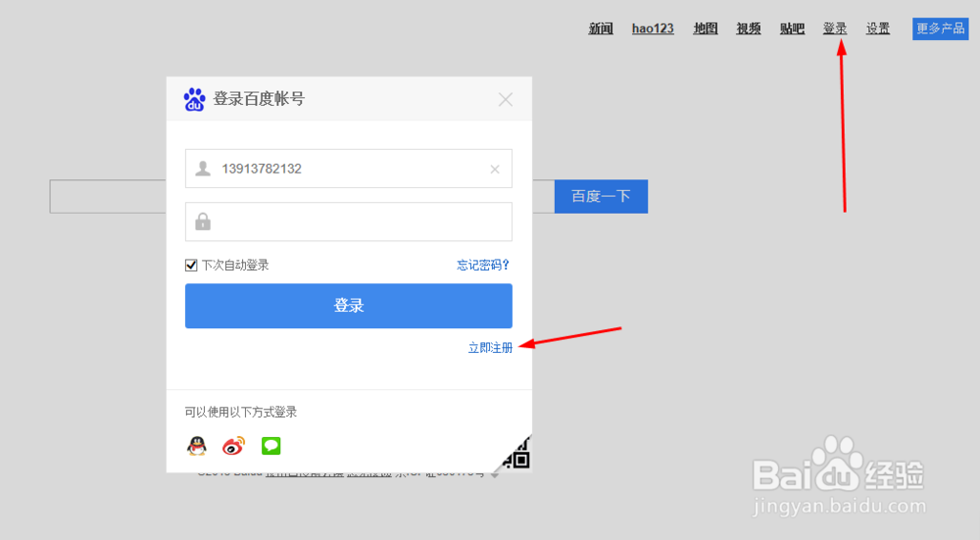Open the 更多产品 button
The width and height of the screenshot is (980, 540).
941,28
